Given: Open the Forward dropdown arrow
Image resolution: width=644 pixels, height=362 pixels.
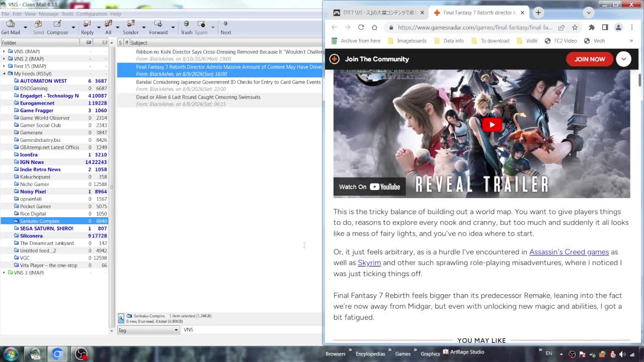Looking at the screenshot, I should point(173,27).
